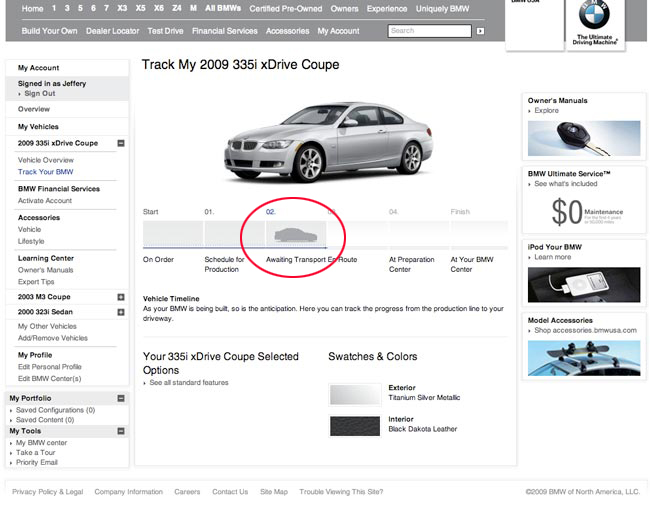Open the X5 model menu
This screenshot has height=507, width=650.
point(141,8)
